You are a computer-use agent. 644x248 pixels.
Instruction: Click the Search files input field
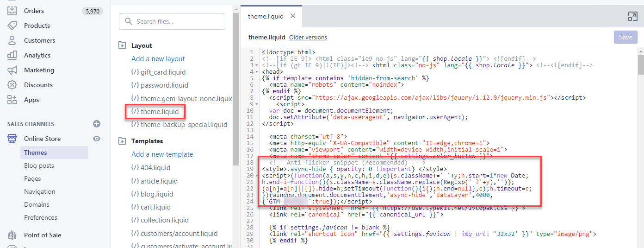coord(172,21)
